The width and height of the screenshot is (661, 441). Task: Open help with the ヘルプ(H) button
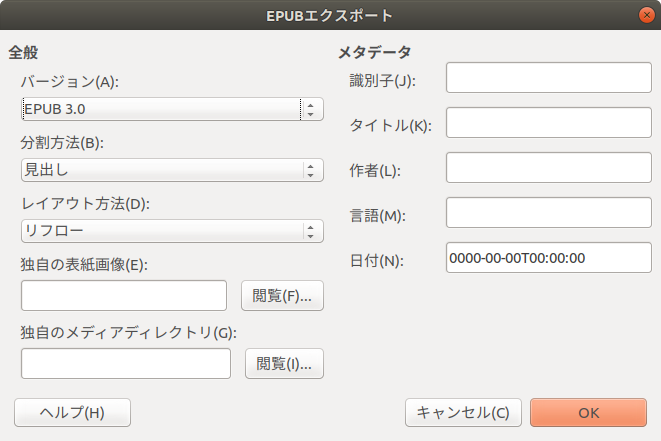pyautogui.click(x=72, y=412)
